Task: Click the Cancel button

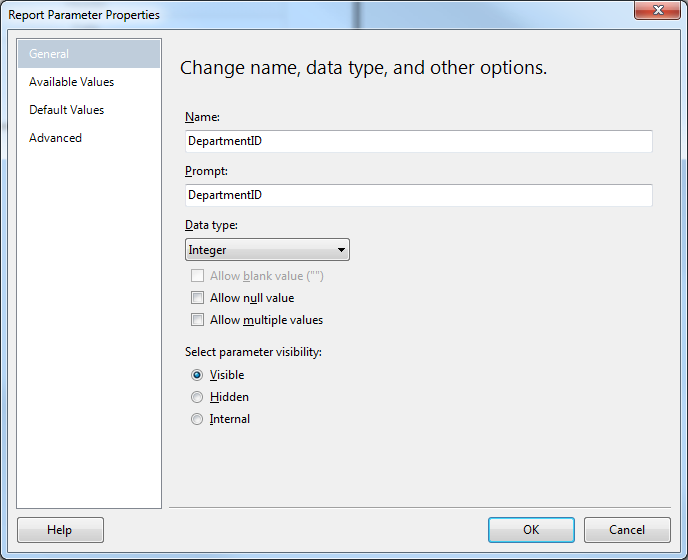Action: (627, 530)
